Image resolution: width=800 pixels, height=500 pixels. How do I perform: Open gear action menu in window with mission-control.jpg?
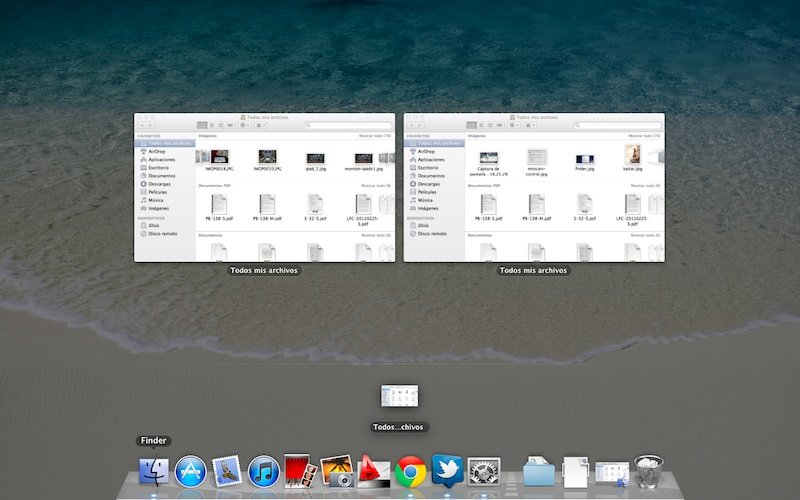tap(516, 125)
